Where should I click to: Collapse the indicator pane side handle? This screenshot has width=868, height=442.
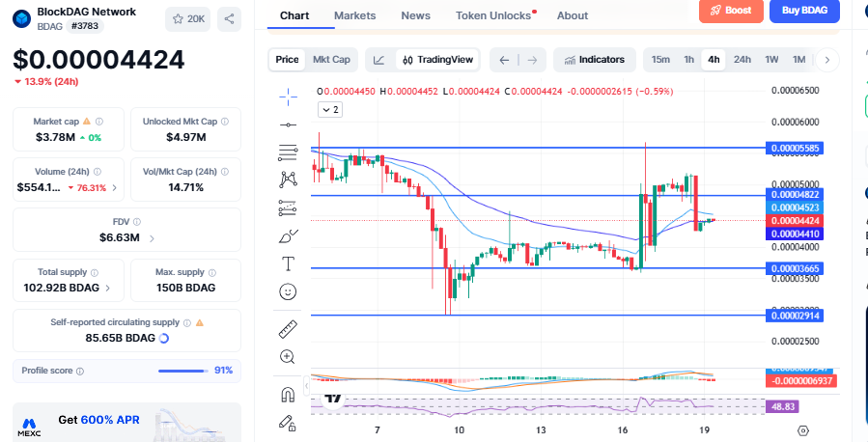pos(306,385)
